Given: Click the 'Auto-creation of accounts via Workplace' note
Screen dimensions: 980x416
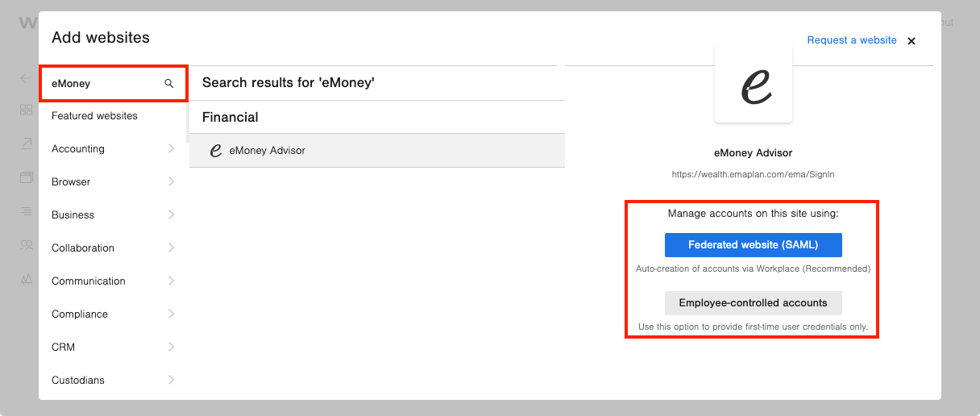Looking at the screenshot, I should tap(753, 268).
